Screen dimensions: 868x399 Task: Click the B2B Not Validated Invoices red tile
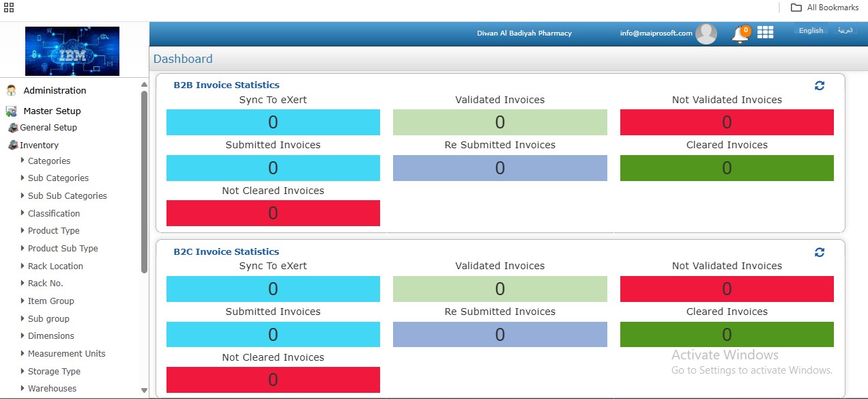[727, 122]
